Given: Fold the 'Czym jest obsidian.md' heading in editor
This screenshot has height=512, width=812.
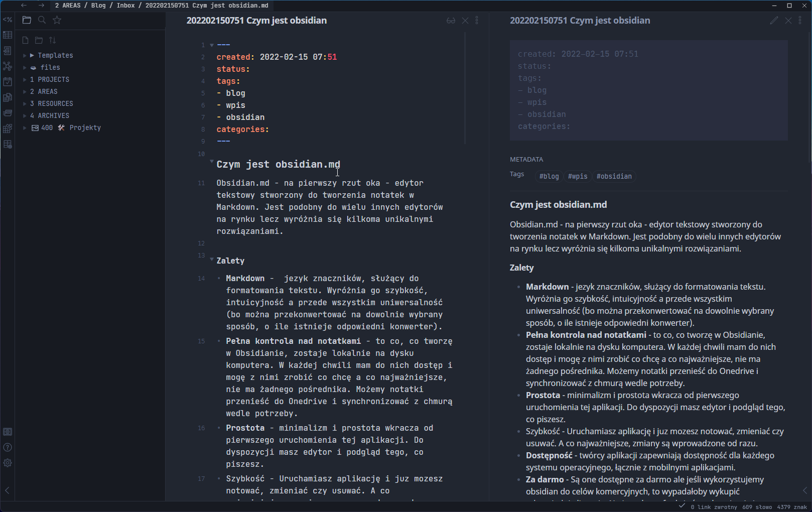Looking at the screenshot, I should click(212, 162).
